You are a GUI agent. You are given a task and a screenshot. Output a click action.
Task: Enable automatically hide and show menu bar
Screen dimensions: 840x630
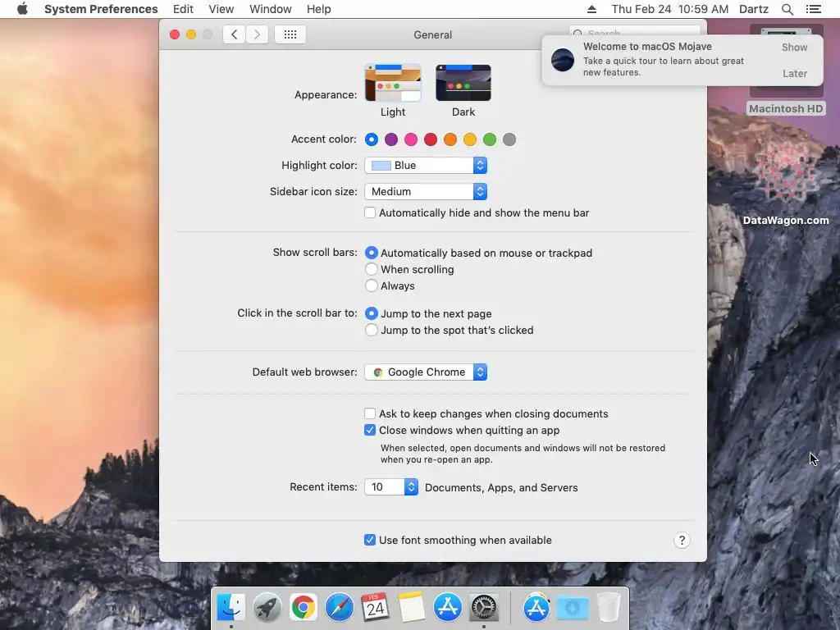point(370,212)
